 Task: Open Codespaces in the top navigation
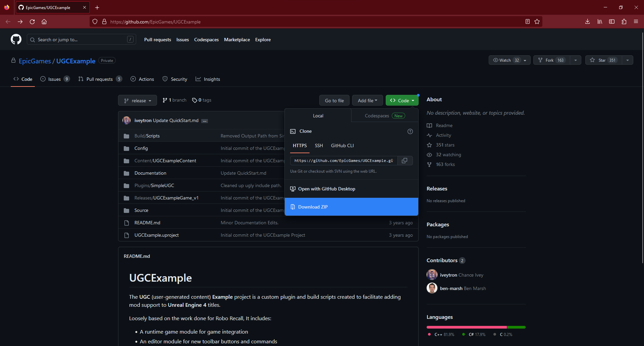(206, 40)
